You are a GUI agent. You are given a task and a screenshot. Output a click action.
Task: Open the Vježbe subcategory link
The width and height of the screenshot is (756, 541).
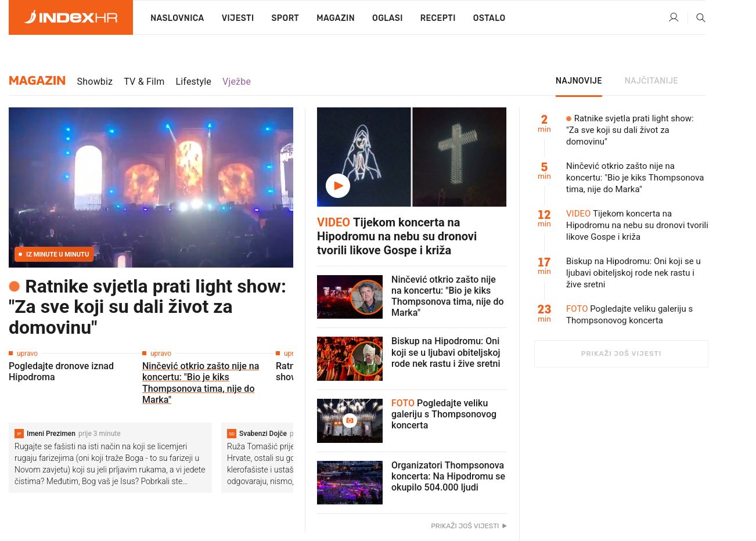[x=236, y=81]
